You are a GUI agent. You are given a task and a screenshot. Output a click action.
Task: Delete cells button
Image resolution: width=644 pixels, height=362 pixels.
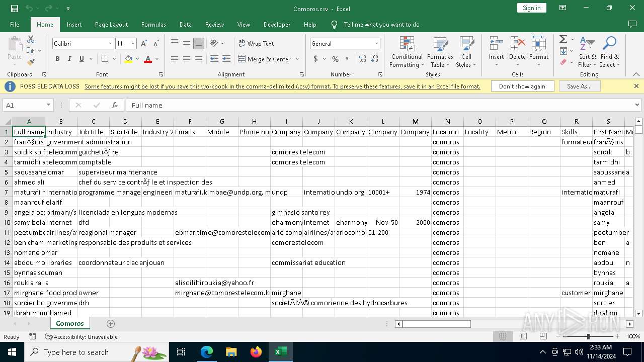click(517, 52)
